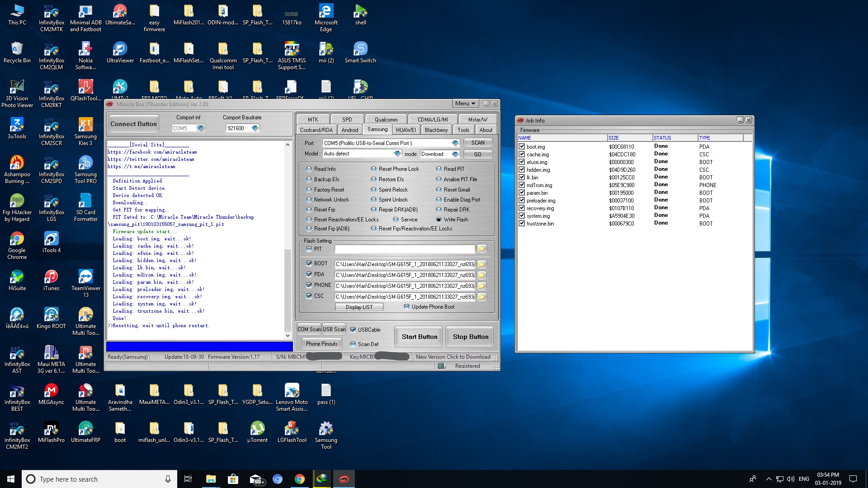Open TeamViewer 13 desktop icon
The image size is (868, 488).
[x=85, y=284]
